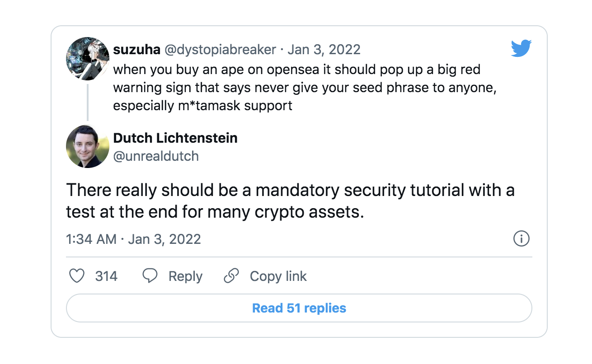Click the reply speech bubble icon
This screenshot has width=592, height=364.
150,276
